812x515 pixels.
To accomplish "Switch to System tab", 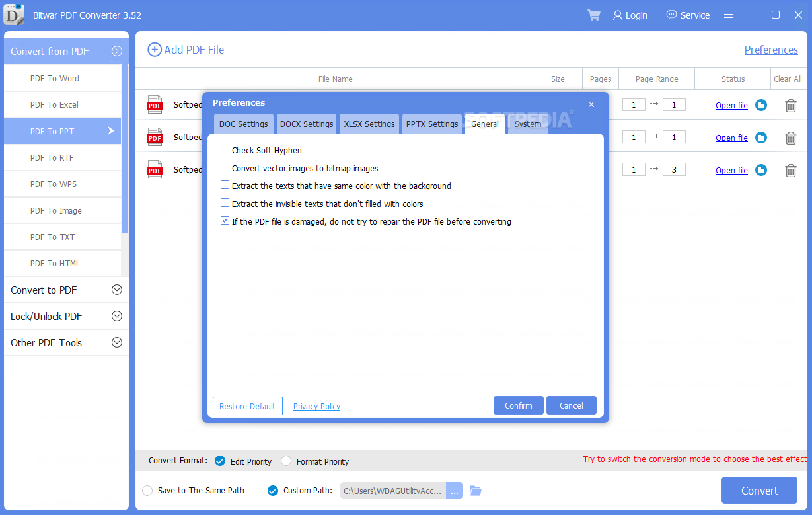I will coord(528,124).
